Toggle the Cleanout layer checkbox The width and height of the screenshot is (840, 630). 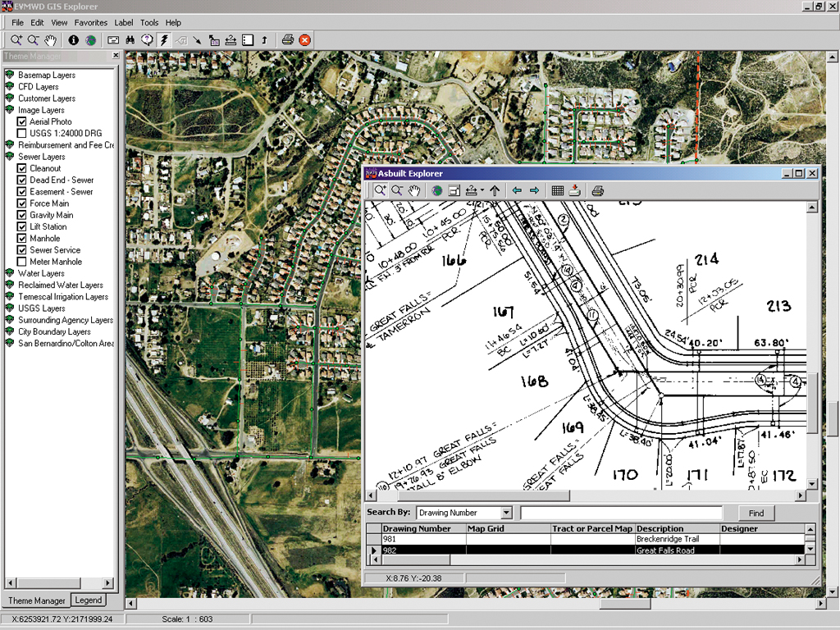22,168
